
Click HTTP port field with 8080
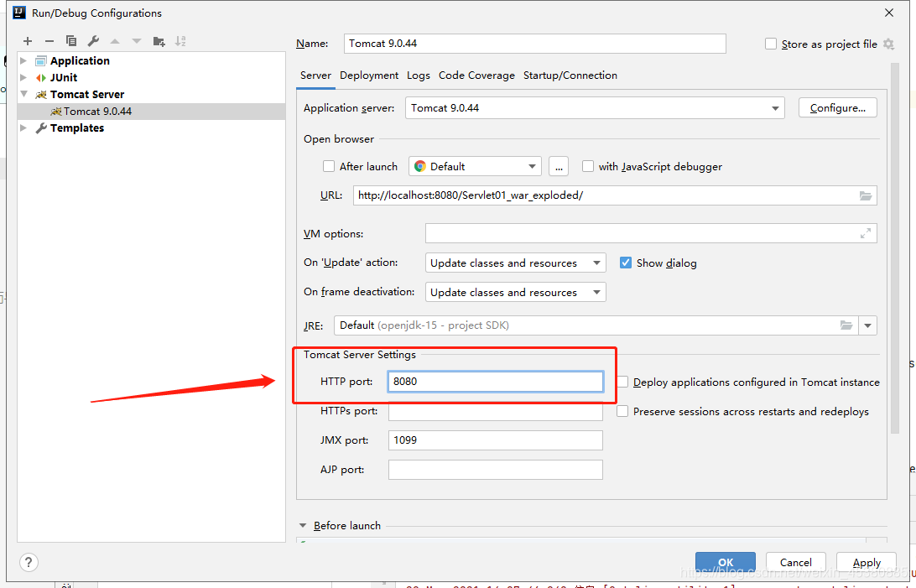coord(496,382)
